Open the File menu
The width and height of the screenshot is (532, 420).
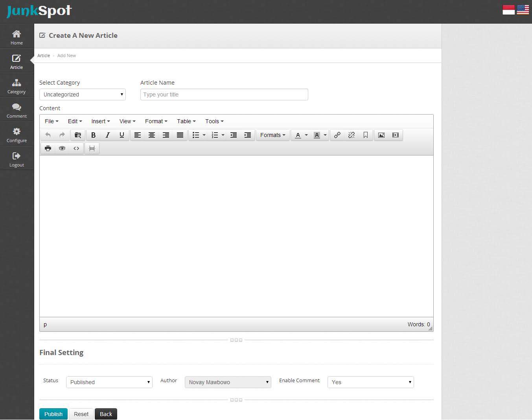52,121
